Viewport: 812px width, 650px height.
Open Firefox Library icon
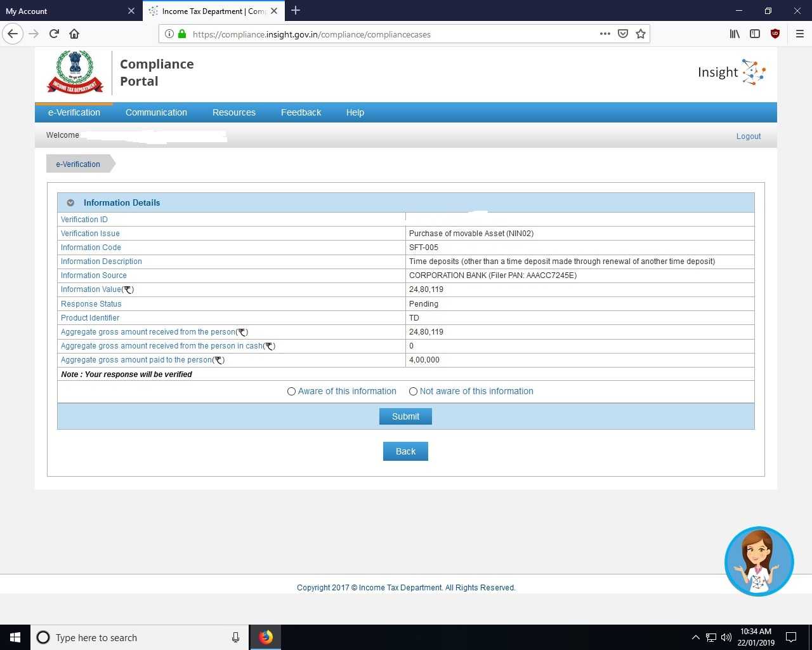pos(735,34)
